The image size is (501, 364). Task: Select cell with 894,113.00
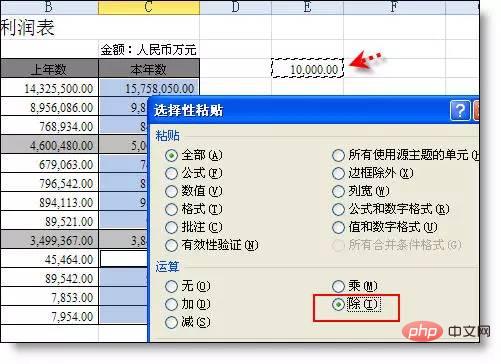pyautogui.click(x=49, y=202)
